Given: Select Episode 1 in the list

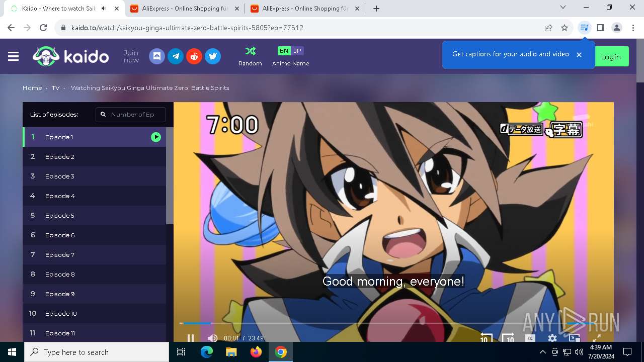Looking at the screenshot, I should point(94,137).
